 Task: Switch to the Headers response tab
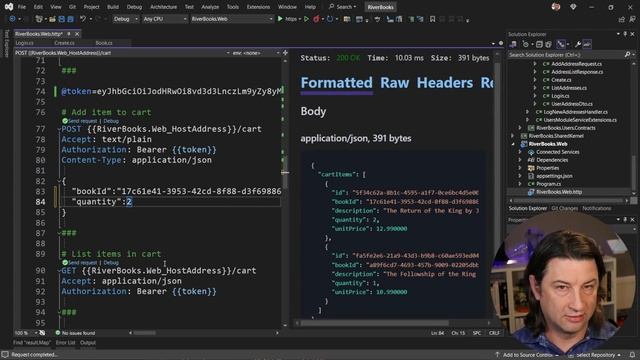(x=444, y=83)
